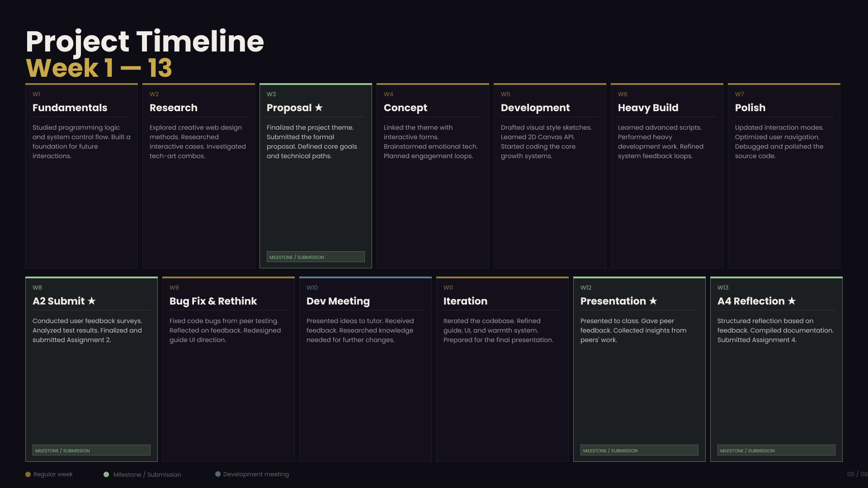The image size is (868, 488).
Task: Open the Bug Fix & Rethink card title
Action: [213, 301]
